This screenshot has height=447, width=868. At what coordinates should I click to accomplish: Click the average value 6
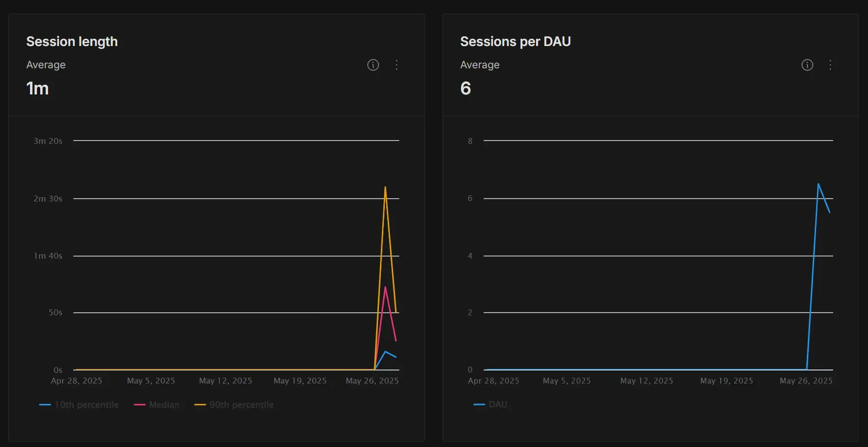coord(465,89)
